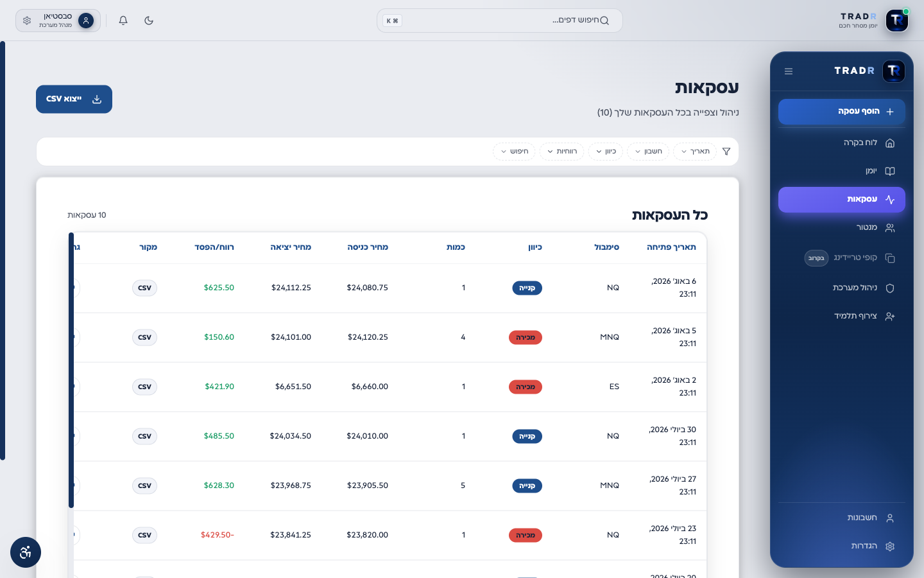
Task: Click the קנייה badge in the $625.50 row
Action: click(x=527, y=288)
